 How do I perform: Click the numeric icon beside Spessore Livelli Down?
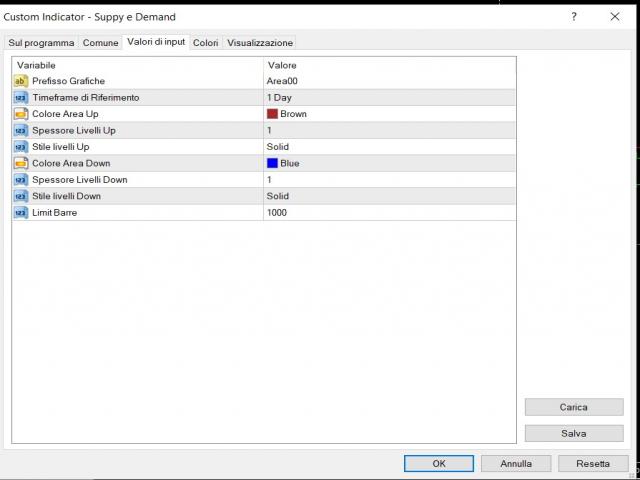tap(21, 180)
